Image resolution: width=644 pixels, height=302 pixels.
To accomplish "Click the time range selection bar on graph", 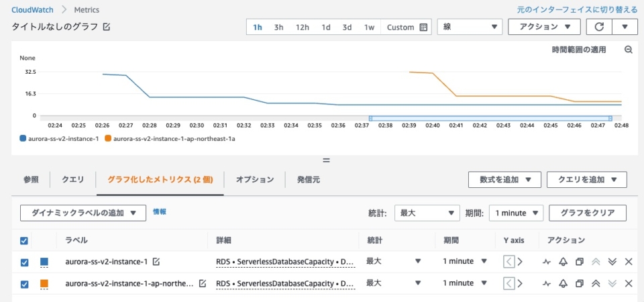I will pyautogui.click(x=490, y=118).
